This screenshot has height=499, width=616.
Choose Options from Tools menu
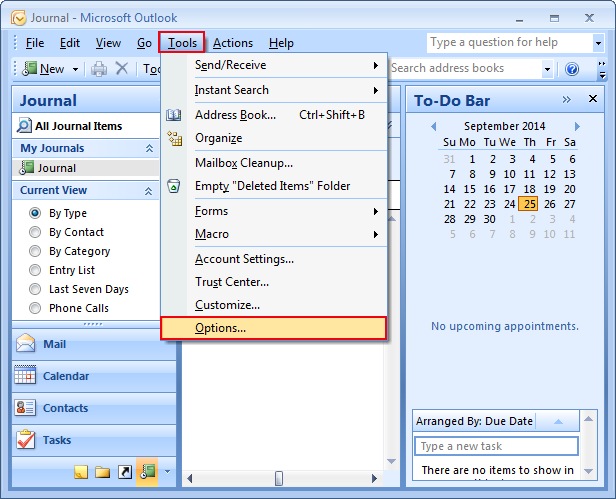click(274, 328)
